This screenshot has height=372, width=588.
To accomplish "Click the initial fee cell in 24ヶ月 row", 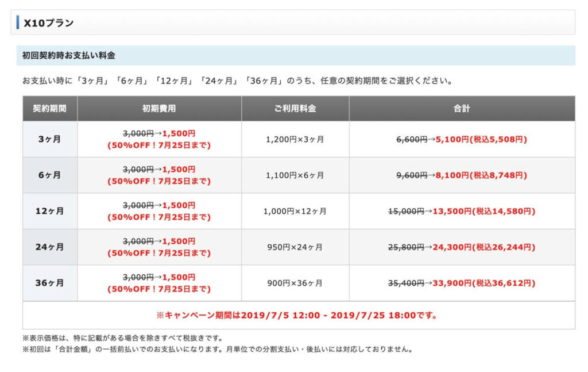I will tap(160, 247).
